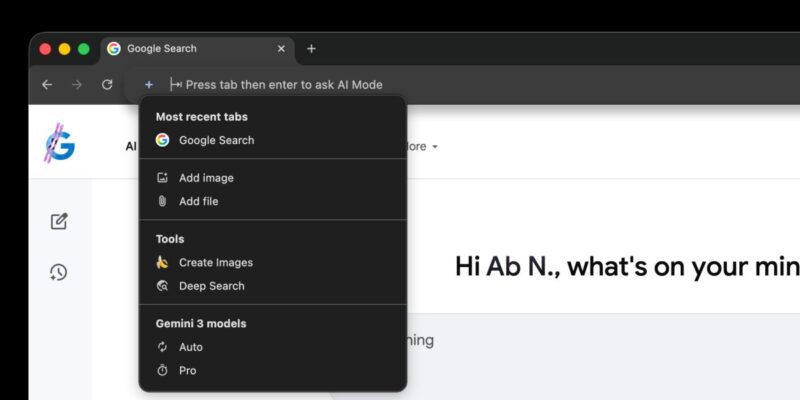Click the Tools section heading

point(170,239)
